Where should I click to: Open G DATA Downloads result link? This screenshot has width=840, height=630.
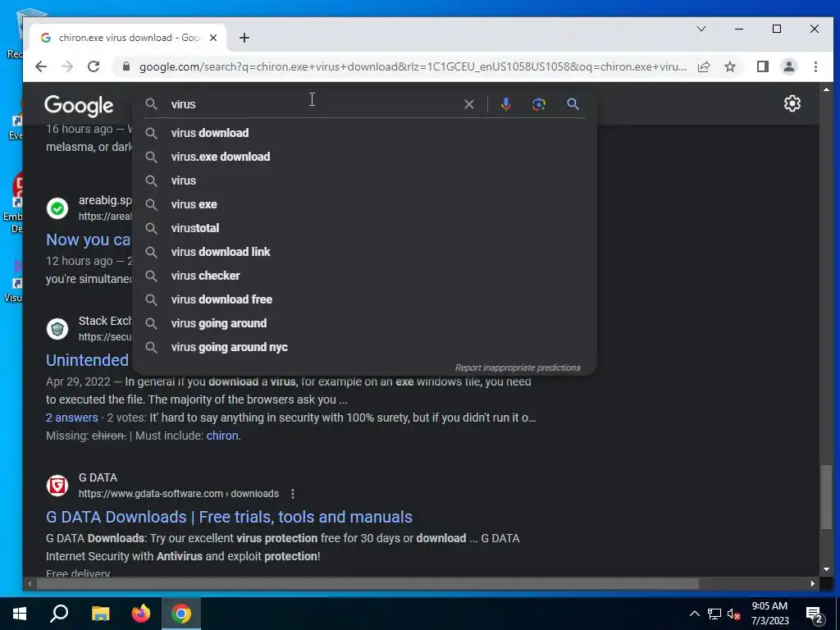[230, 517]
